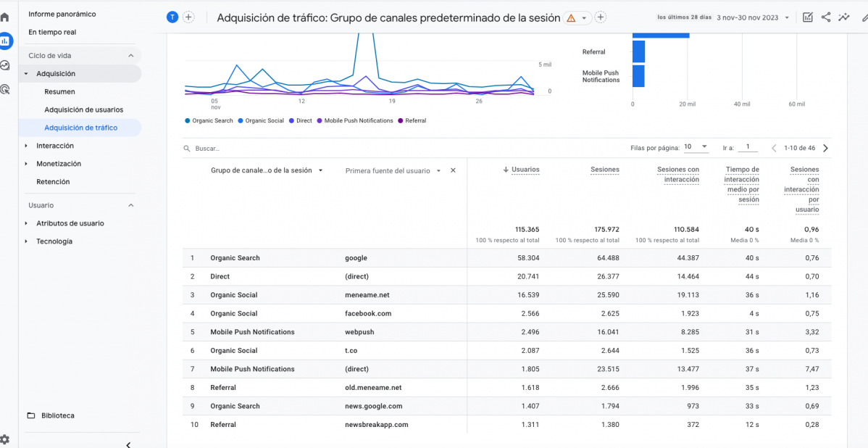Viewport: 868px width, 448px height.
Task: Sort by Tiempo de interacción medio por sesión
Action: point(743,184)
